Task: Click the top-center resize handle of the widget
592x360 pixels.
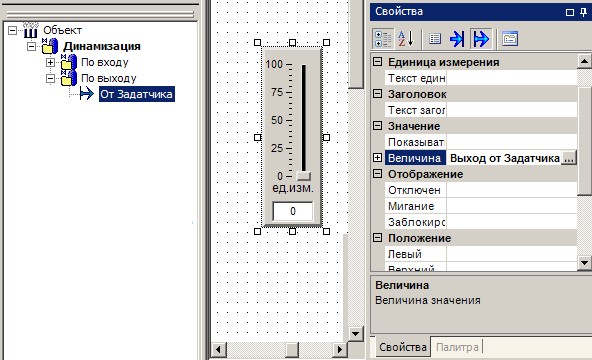Action: pos(292,43)
